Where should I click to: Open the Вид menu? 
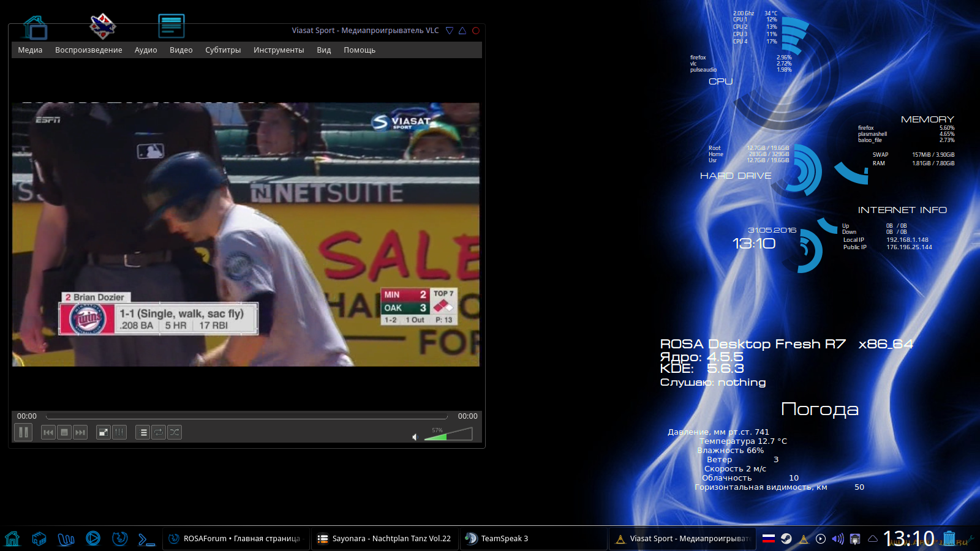(324, 50)
